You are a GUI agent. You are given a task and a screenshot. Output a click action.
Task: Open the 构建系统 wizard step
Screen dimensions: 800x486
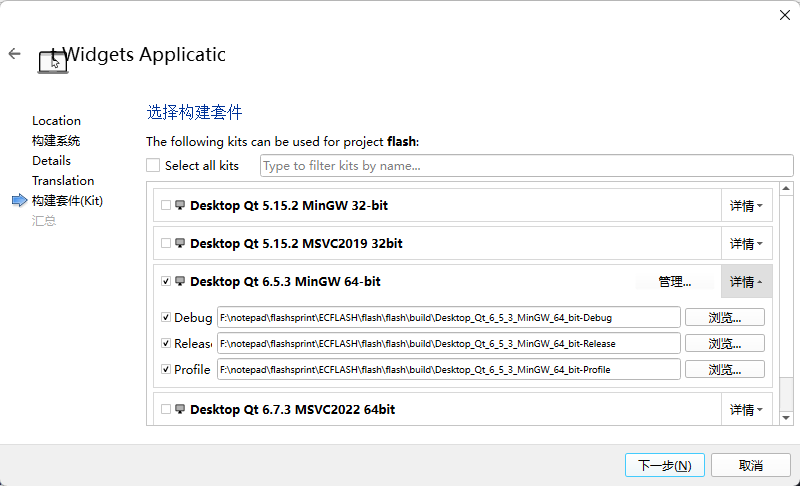click(56, 141)
